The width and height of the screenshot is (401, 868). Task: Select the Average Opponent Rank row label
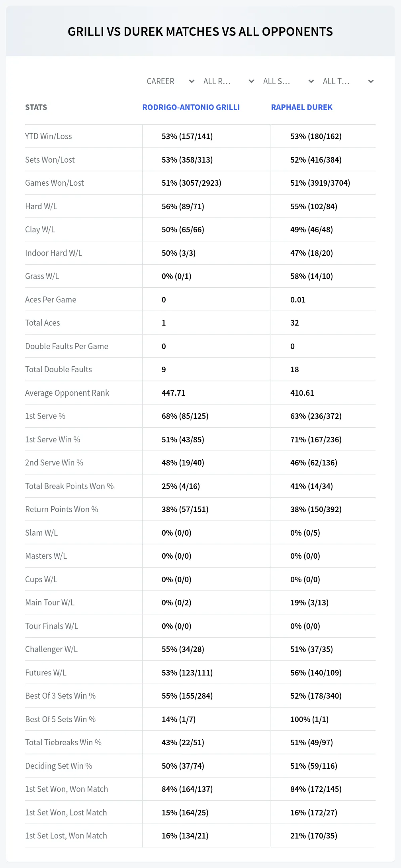[x=67, y=393]
